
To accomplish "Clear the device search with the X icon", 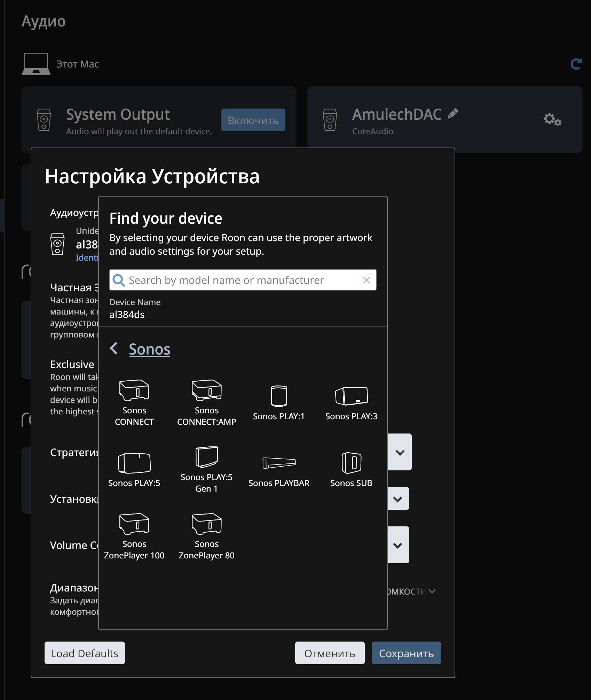I will [x=366, y=280].
